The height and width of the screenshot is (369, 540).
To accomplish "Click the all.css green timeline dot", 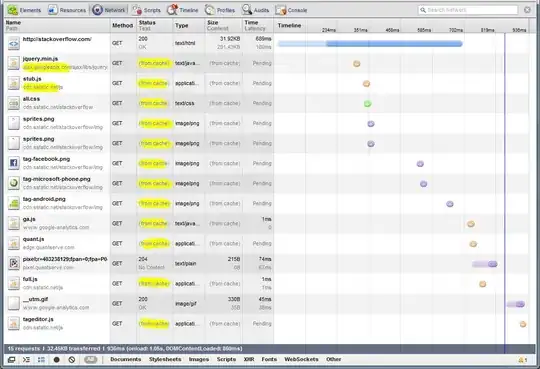I will click(368, 103).
